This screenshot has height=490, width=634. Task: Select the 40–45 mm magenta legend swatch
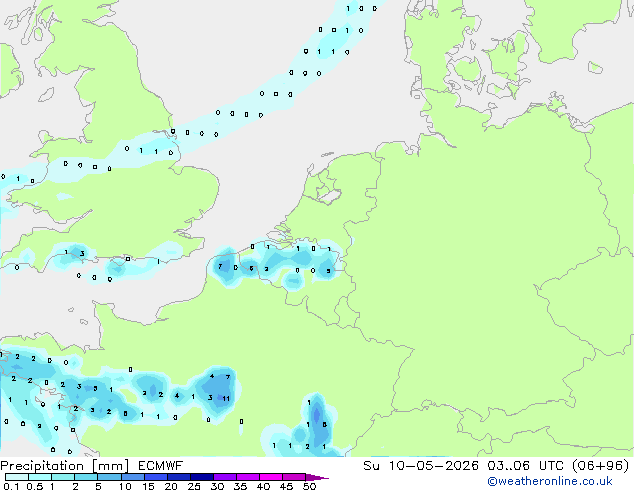[x=271, y=477]
